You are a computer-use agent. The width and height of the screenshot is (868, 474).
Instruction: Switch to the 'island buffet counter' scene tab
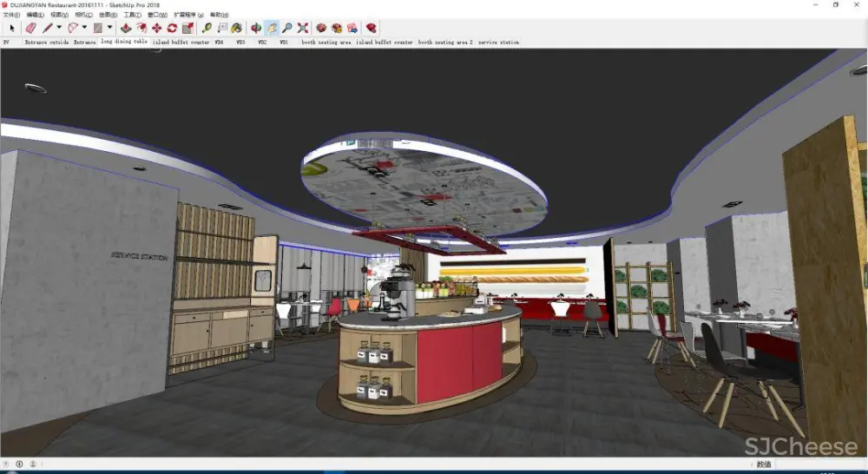click(x=181, y=42)
